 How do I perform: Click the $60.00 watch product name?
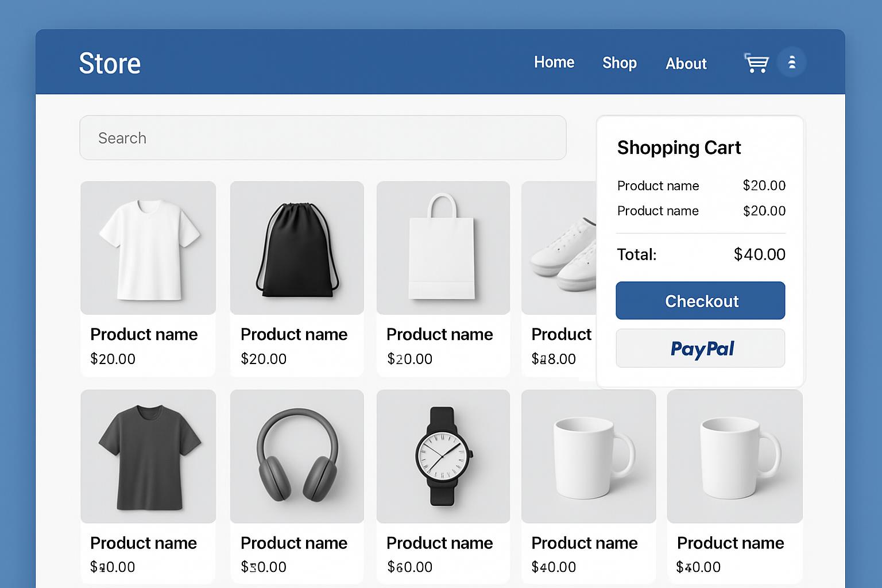(439, 543)
